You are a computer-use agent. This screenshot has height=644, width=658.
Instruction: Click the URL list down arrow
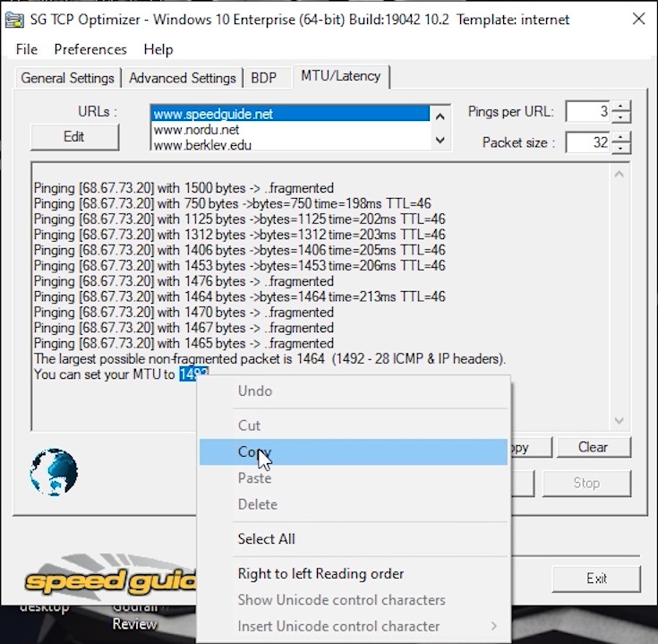[x=440, y=140]
